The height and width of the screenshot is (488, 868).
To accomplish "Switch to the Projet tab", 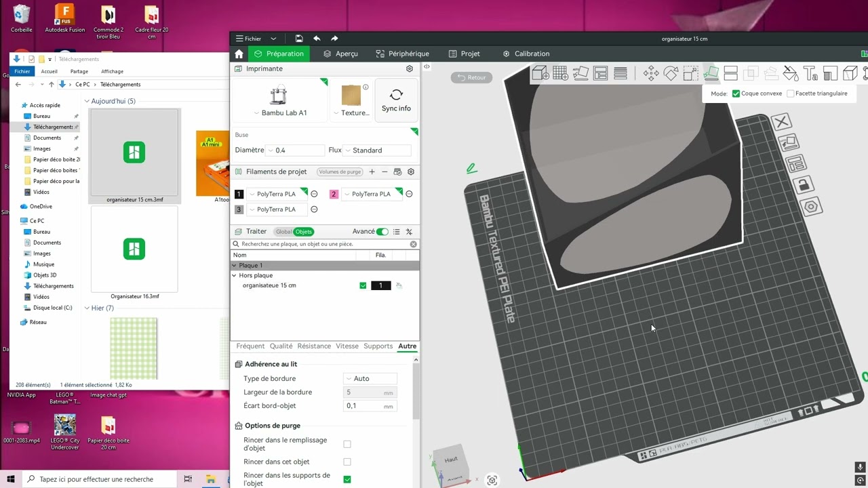I will click(x=465, y=54).
